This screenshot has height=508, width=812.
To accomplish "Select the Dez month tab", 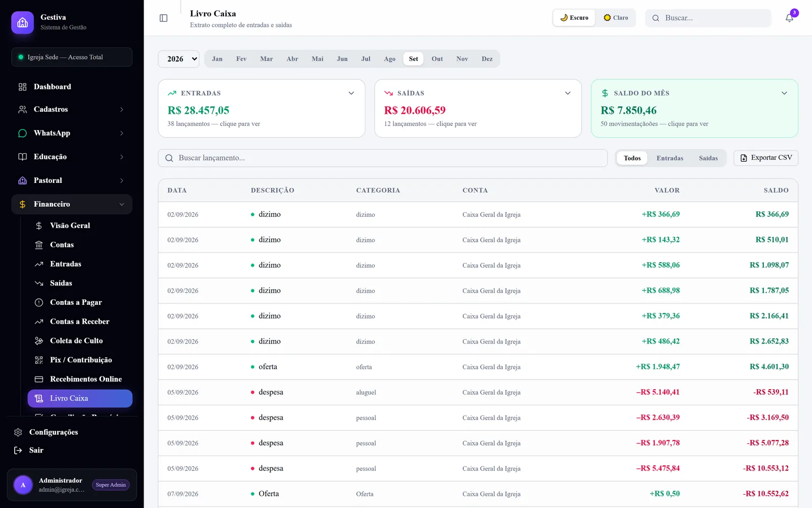I will 487,59.
